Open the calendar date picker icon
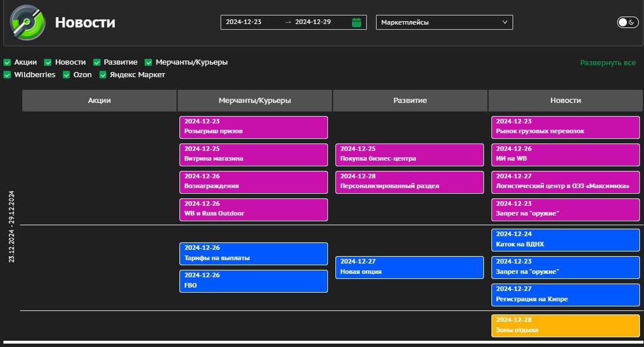This screenshot has height=347, width=644. point(357,22)
